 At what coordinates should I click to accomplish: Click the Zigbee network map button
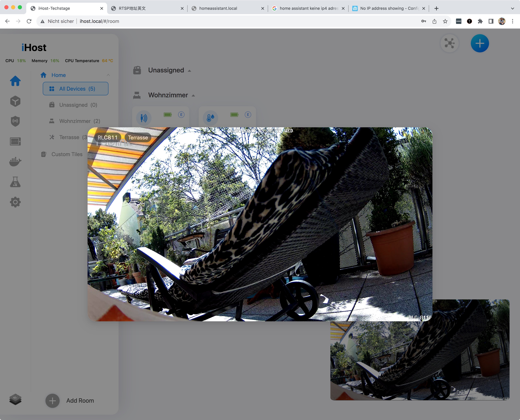[x=449, y=44]
